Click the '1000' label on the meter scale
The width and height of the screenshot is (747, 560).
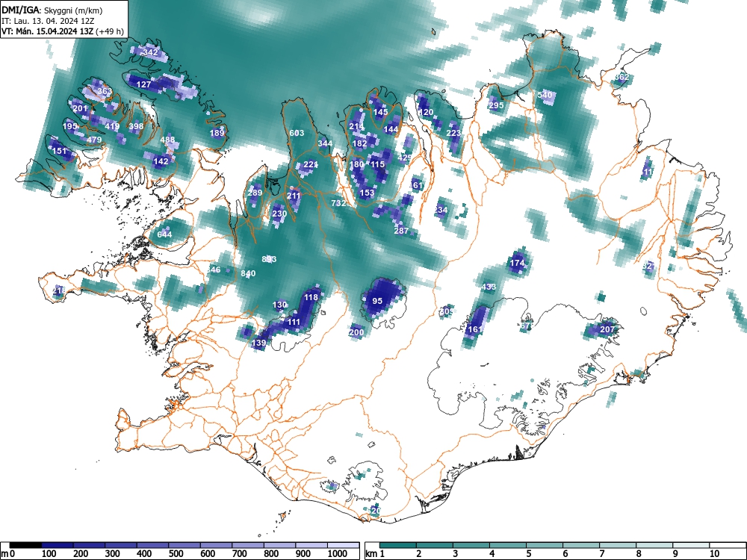338,553
